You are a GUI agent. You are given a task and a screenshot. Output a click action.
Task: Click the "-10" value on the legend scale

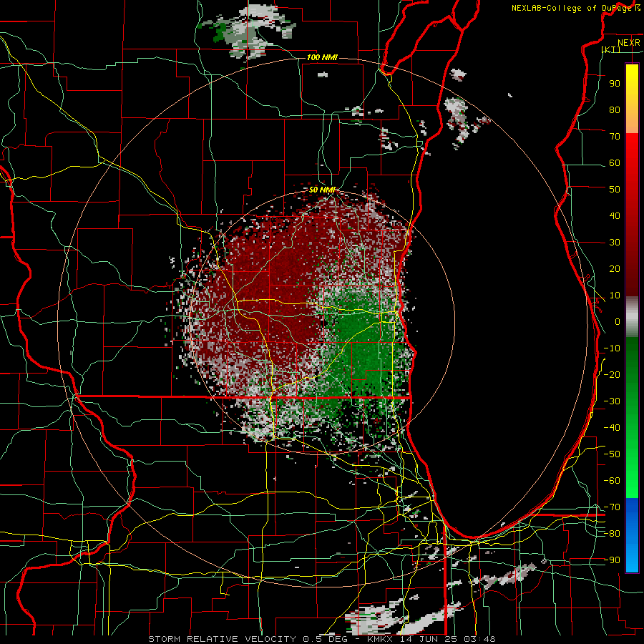[612, 348]
